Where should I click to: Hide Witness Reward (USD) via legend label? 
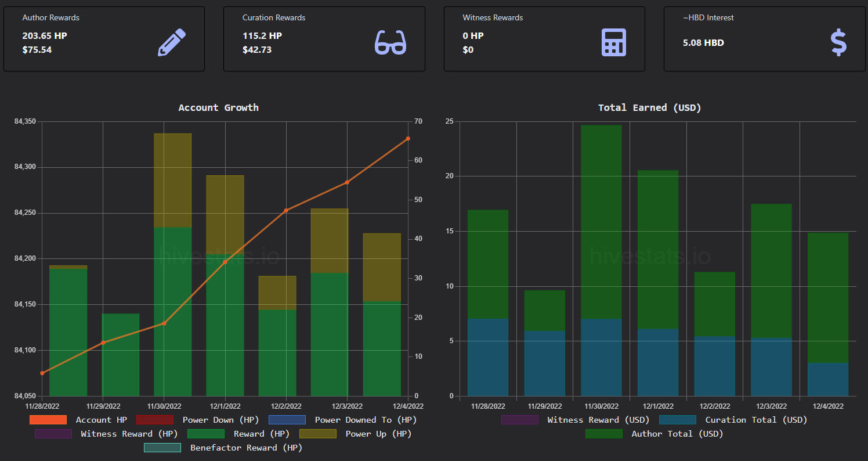(x=599, y=420)
